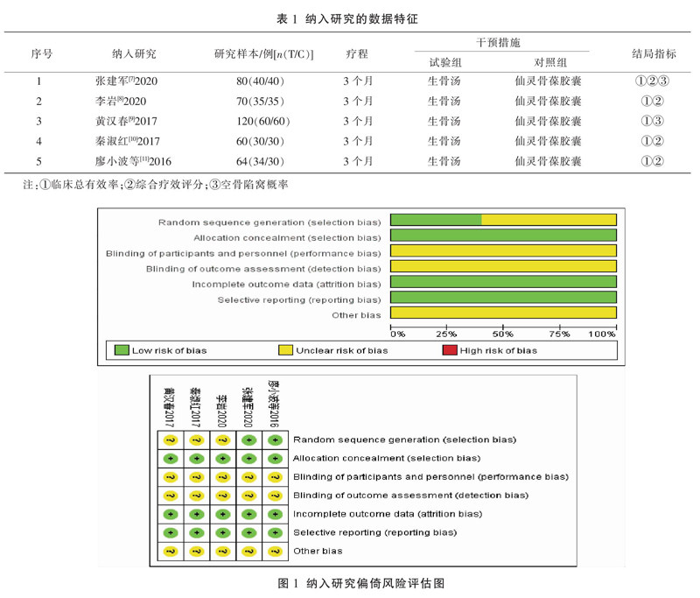
Task: Click green plus: 廖小波等2016 random sequence generation
Action: click(x=275, y=440)
